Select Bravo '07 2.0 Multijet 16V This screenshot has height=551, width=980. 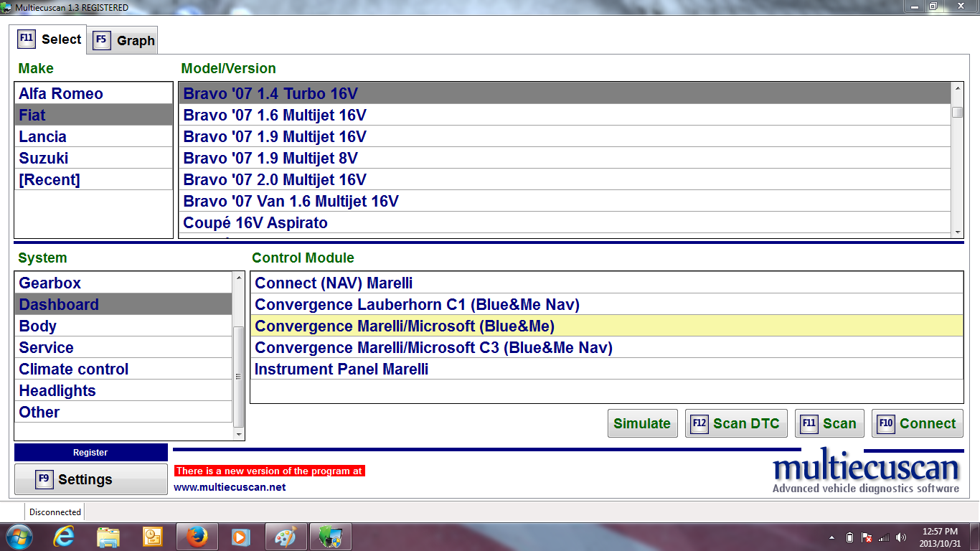[565, 179]
